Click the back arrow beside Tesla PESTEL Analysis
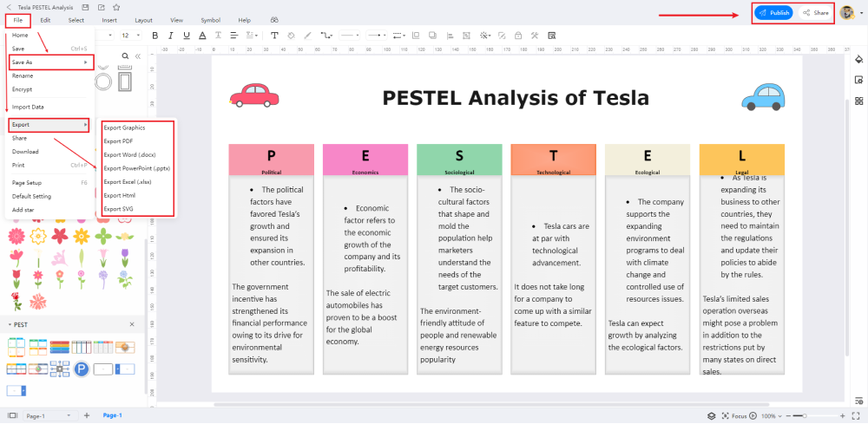The height and width of the screenshot is (424, 868). [x=9, y=8]
